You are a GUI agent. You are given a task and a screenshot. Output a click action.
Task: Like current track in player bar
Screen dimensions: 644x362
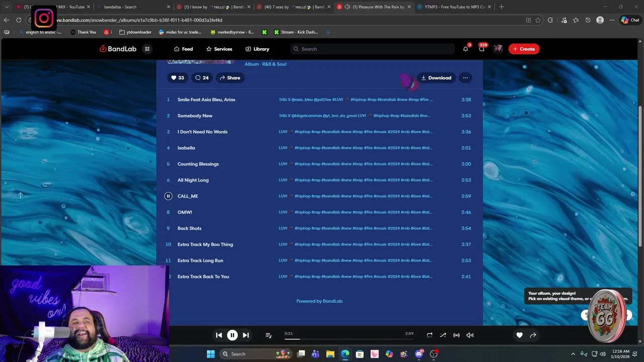tap(520, 335)
